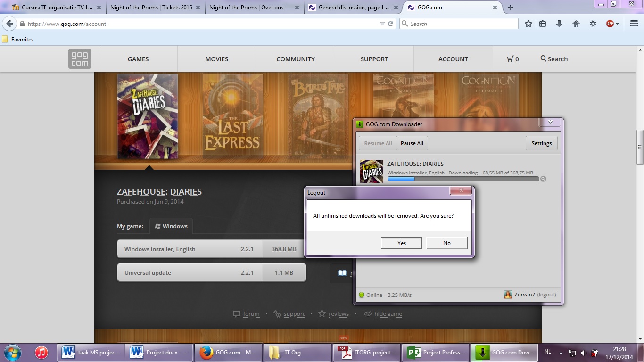Viewport: 644px width, 362px height.
Task: Open the ACCOUNT menu on GOG
Action: tap(453, 59)
